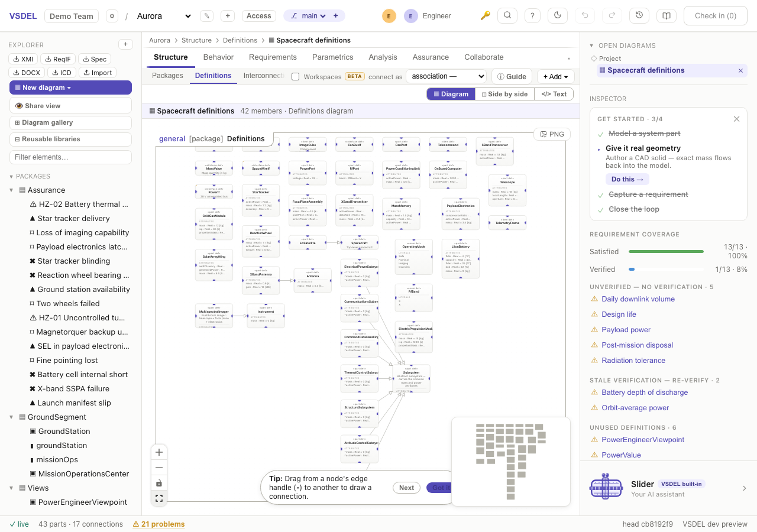Click the Check in (0) button
This screenshot has width=757, height=532.
716,16
